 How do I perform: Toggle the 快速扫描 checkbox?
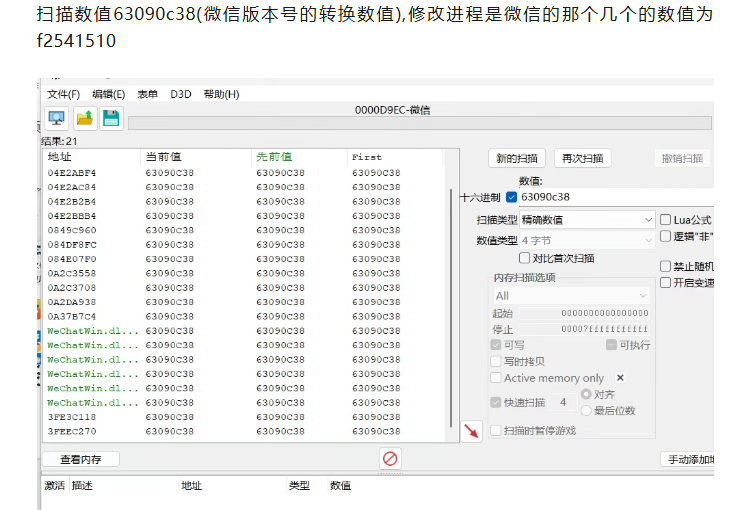(x=496, y=402)
